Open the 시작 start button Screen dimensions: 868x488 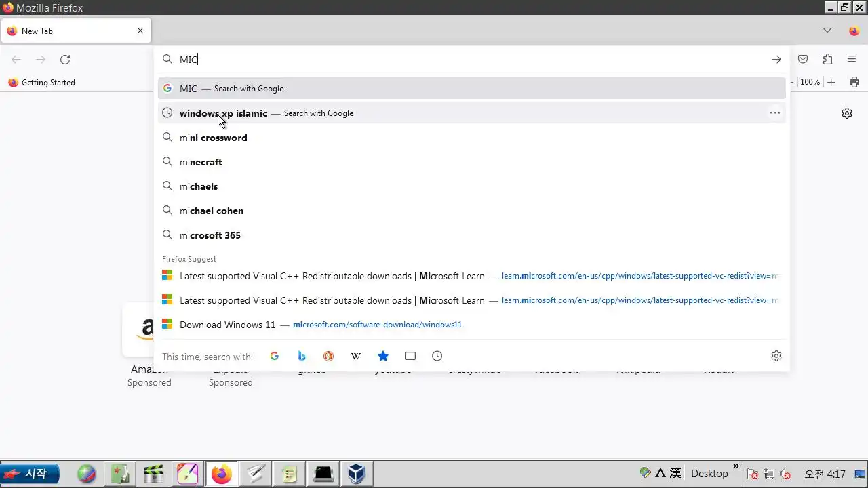click(30, 474)
